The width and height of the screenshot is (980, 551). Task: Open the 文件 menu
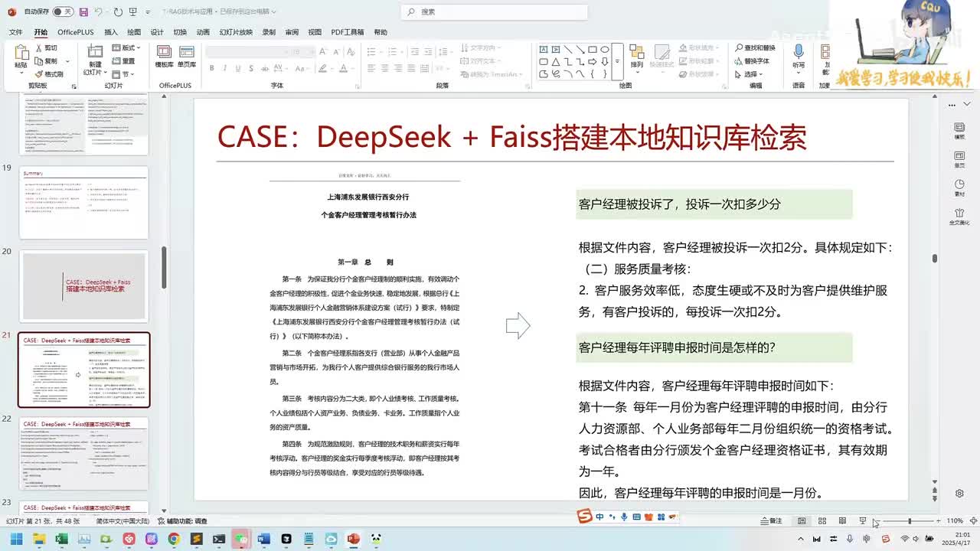click(x=15, y=32)
